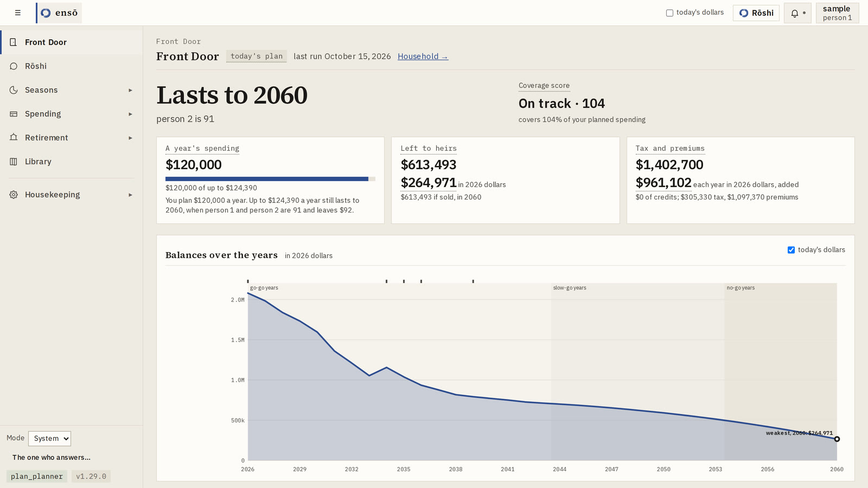Click the Seasons moon icon
This screenshot has height=488, width=868.
[x=14, y=89]
